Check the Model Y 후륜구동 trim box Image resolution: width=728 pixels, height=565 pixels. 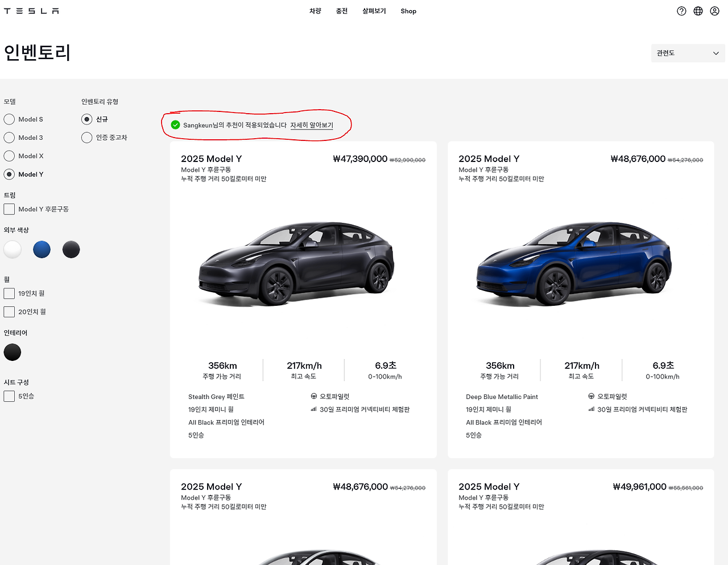click(x=9, y=209)
